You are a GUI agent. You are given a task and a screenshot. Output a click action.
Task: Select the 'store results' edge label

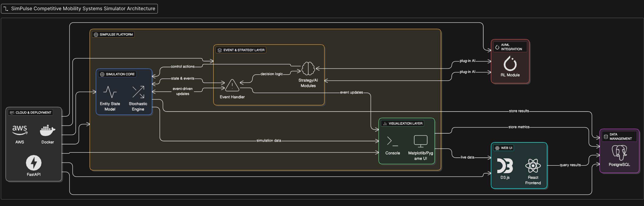click(519, 111)
